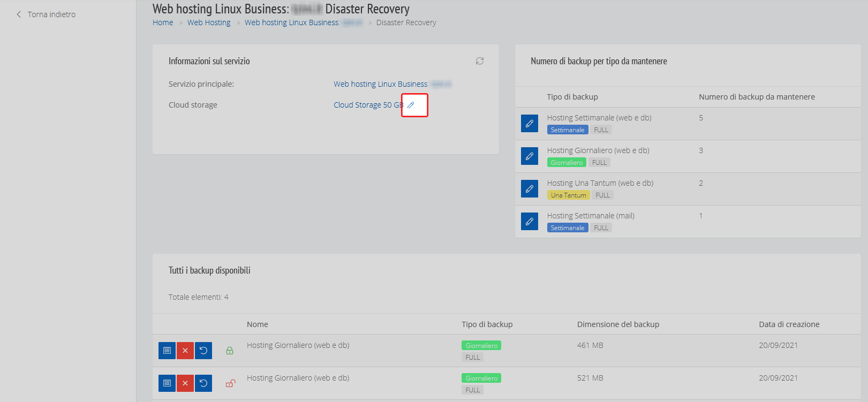Open the Web Hosting breadcrumb link
Screen dimensions: 868x402
pos(209,22)
